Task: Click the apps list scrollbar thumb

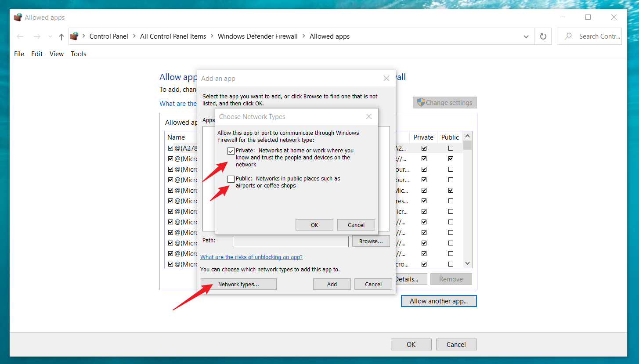Action: point(468,145)
